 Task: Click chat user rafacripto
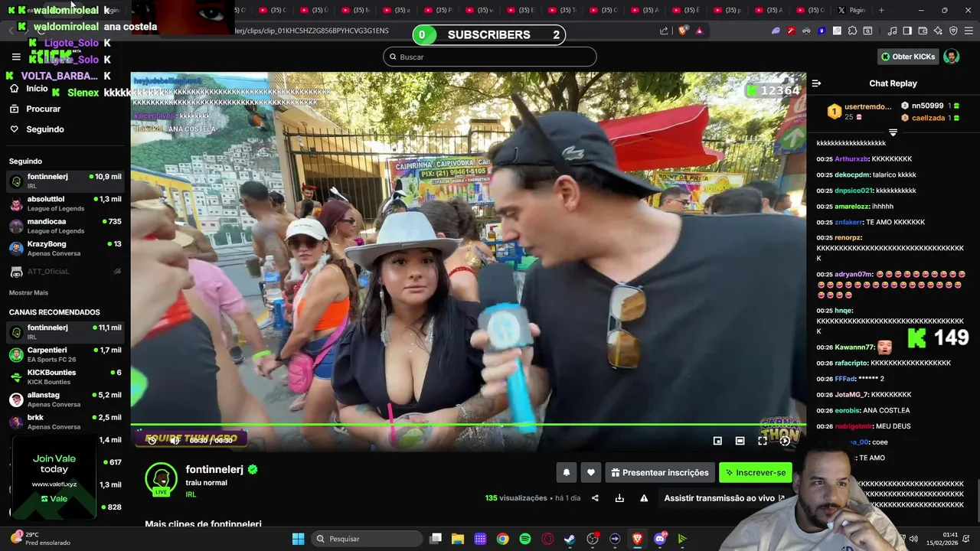(851, 363)
